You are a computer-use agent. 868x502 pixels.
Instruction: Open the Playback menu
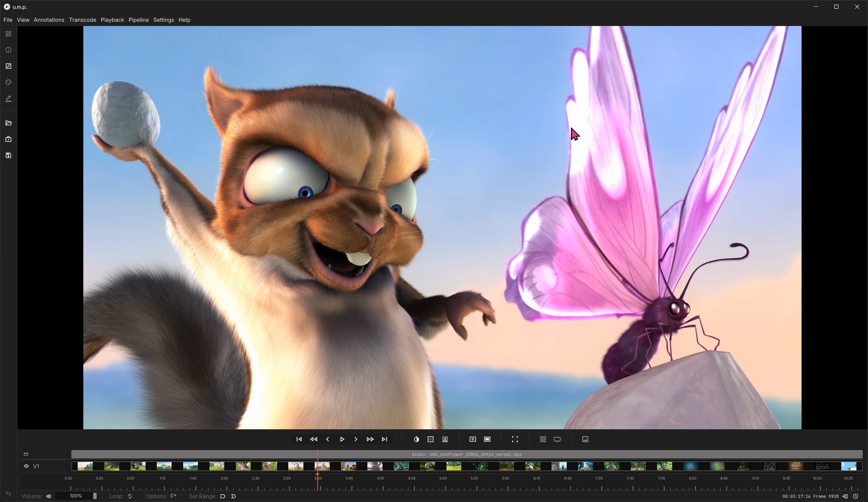[x=112, y=20]
